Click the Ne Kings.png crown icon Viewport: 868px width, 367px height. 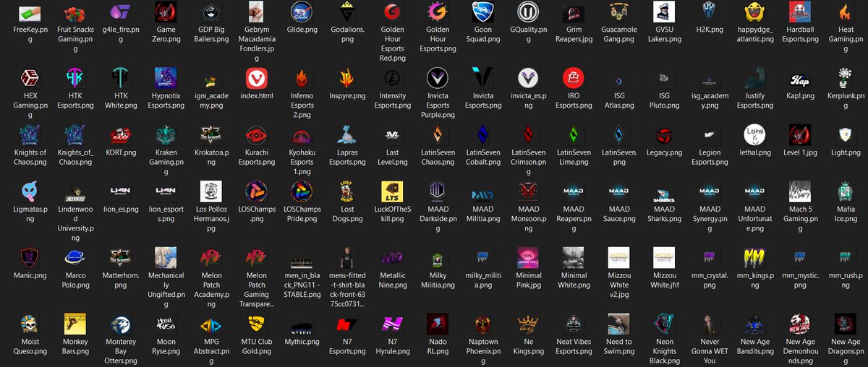(x=528, y=324)
